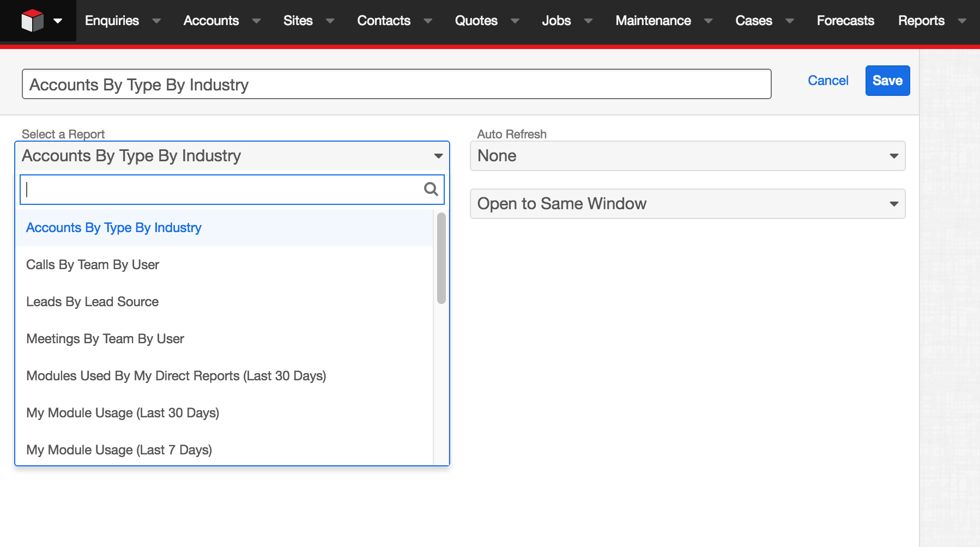Viewport: 980px width, 547px height.
Task: Click the search magnifier icon
Action: tap(431, 189)
